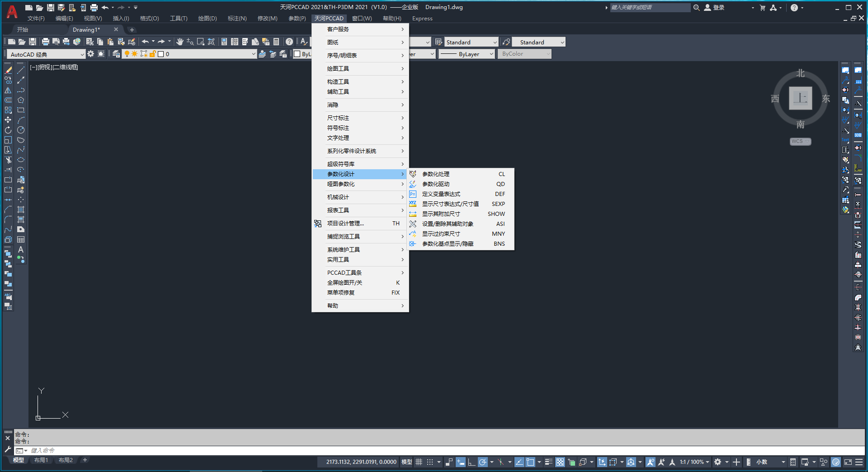Select the Circle drawing tool
868x472 pixels.
point(21,130)
